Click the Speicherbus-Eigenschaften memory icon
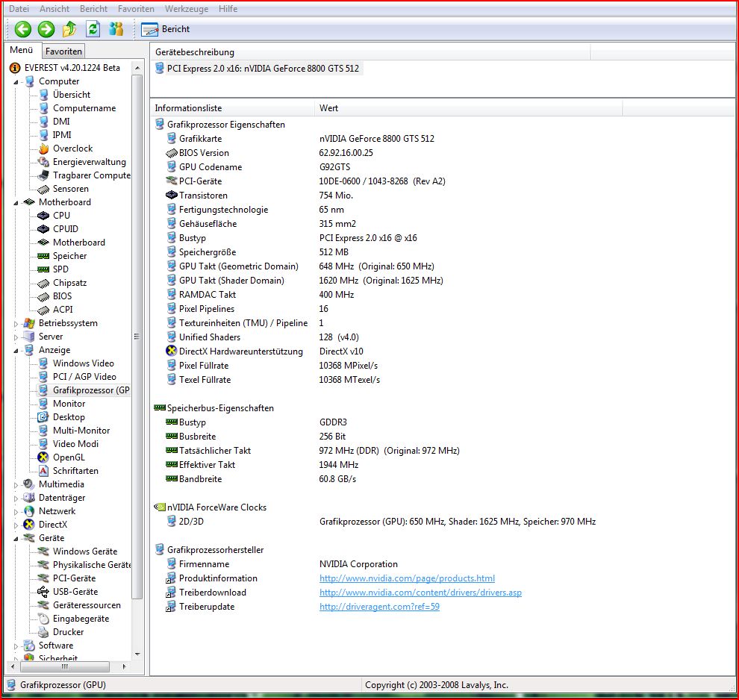 (160, 408)
